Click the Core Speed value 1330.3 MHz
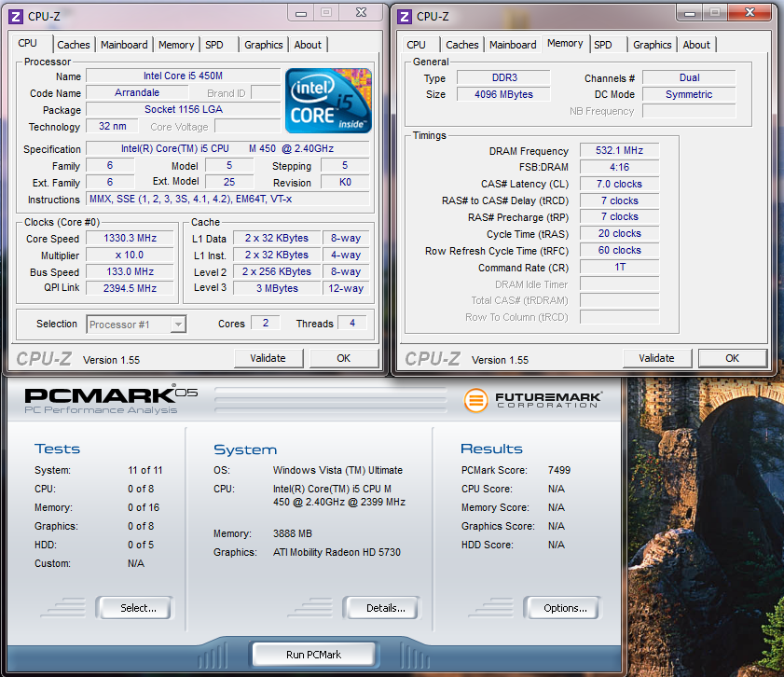The width and height of the screenshot is (784, 677). 130,239
